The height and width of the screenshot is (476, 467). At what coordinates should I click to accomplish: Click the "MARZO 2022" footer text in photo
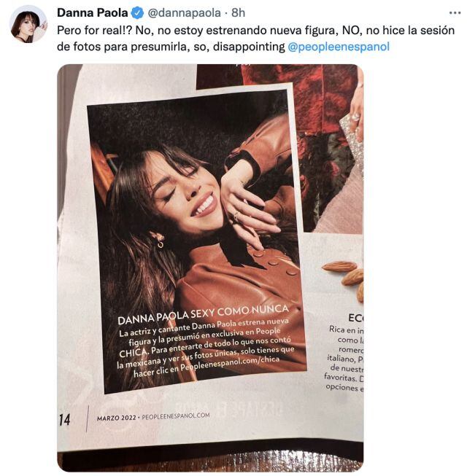click(116, 418)
